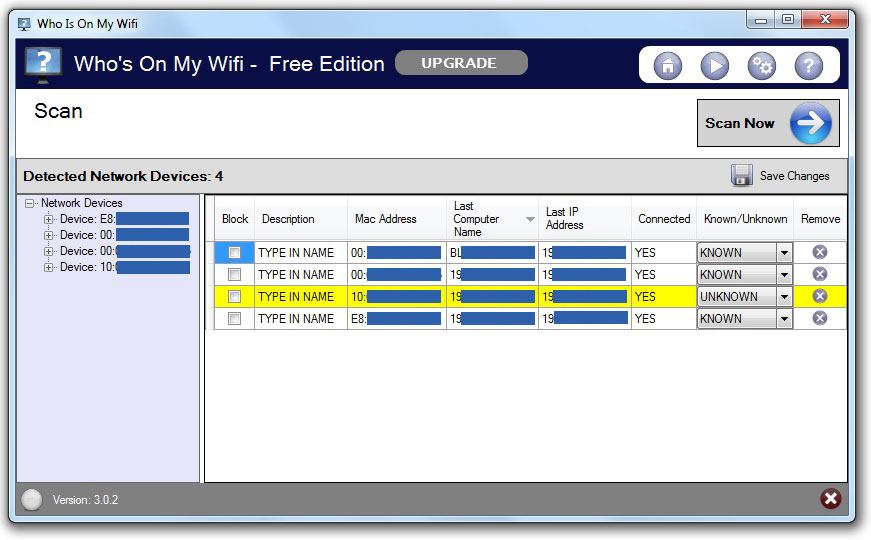Edit TYPE IN NAME in first row
This screenshot has height=540, width=871.
(301, 253)
